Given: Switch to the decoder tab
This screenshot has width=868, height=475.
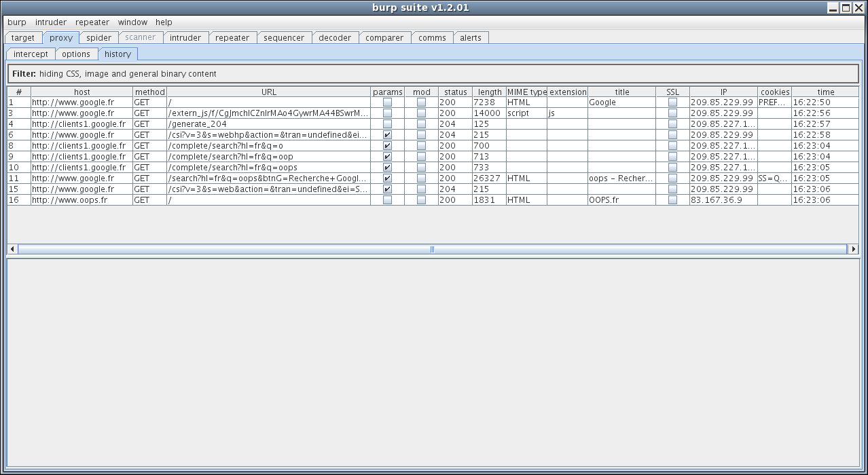Looking at the screenshot, I should (335, 38).
